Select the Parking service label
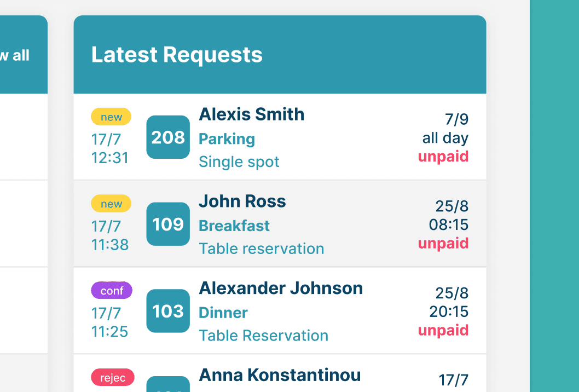The width and height of the screenshot is (579, 392). pos(227,139)
